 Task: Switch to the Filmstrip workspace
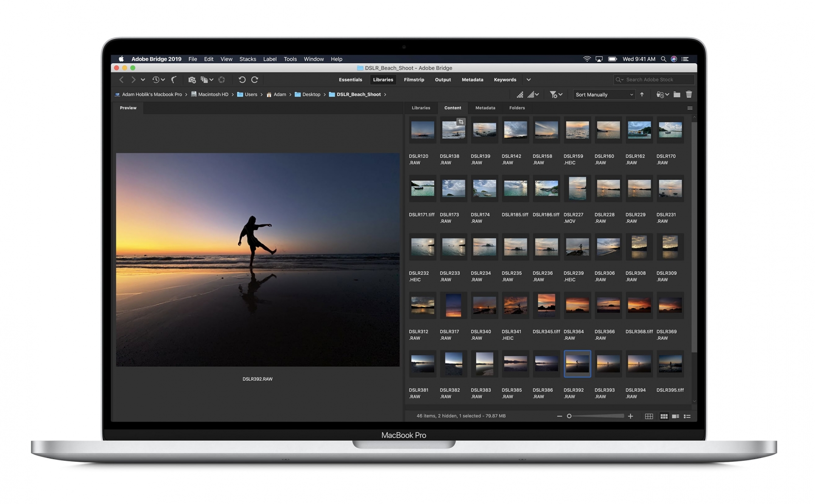414,80
